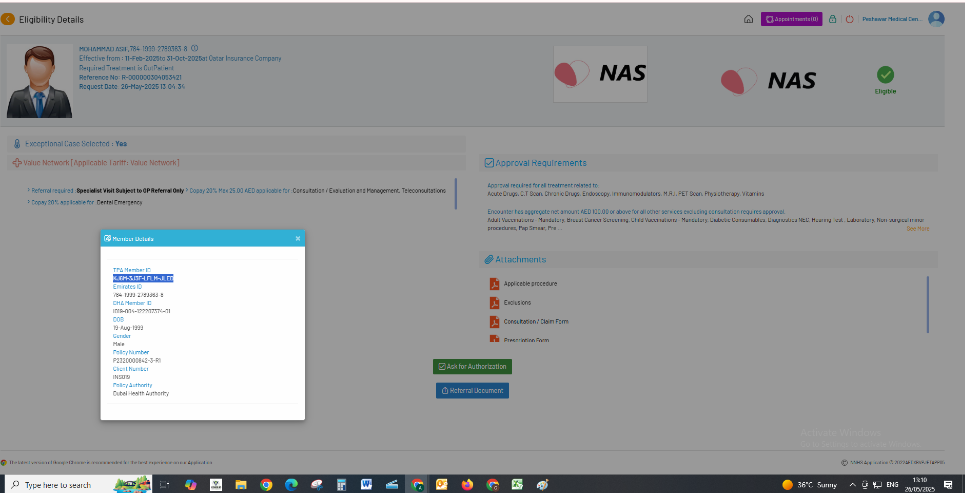This screenshot has height=493, width=980.
Task: Close the Member Details popup
Action: (298, 238)
